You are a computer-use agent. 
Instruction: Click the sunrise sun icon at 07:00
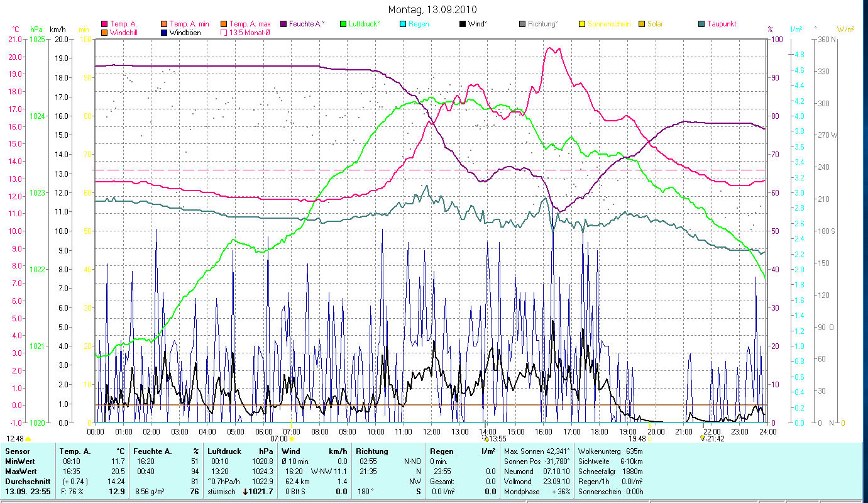292,439
